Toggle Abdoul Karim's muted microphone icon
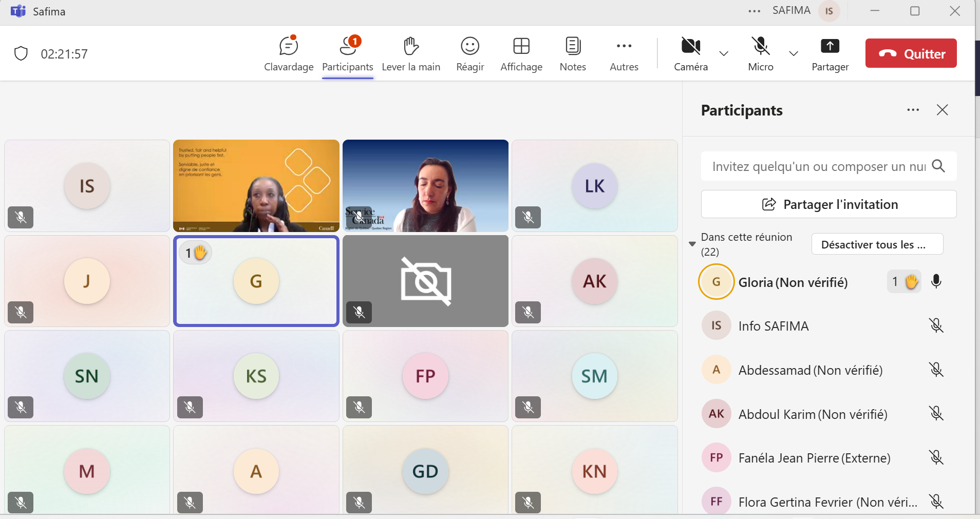The image size is (980, 519). tap(936, 413)
